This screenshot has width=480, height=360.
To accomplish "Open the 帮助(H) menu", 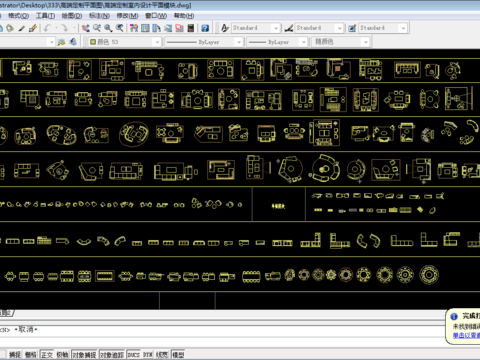I will coord(184,16).
